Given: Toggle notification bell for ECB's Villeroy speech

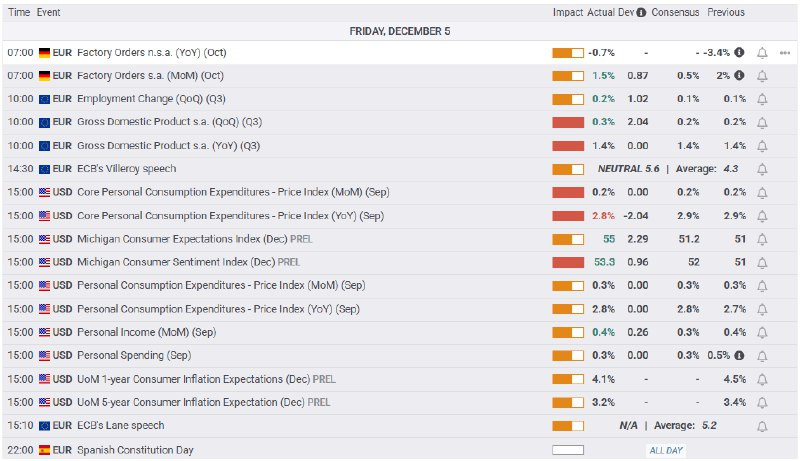Looking at the screenshot, I should click(763, 169).
